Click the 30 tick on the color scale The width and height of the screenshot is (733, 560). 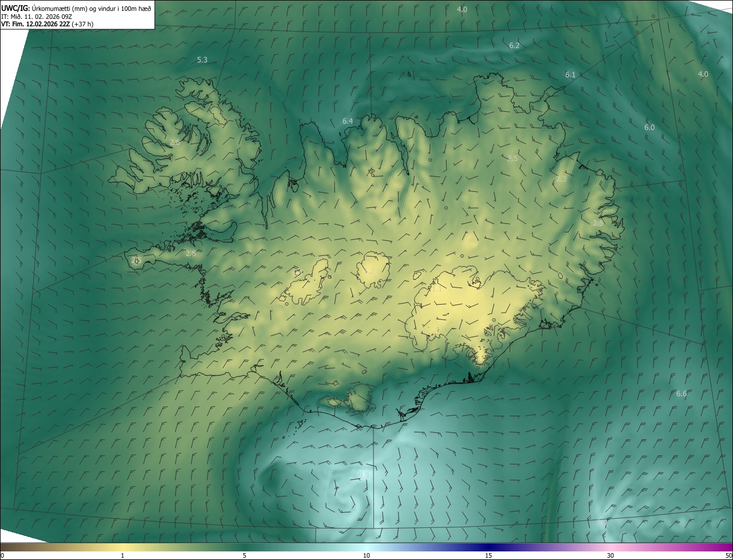(610, 555)
